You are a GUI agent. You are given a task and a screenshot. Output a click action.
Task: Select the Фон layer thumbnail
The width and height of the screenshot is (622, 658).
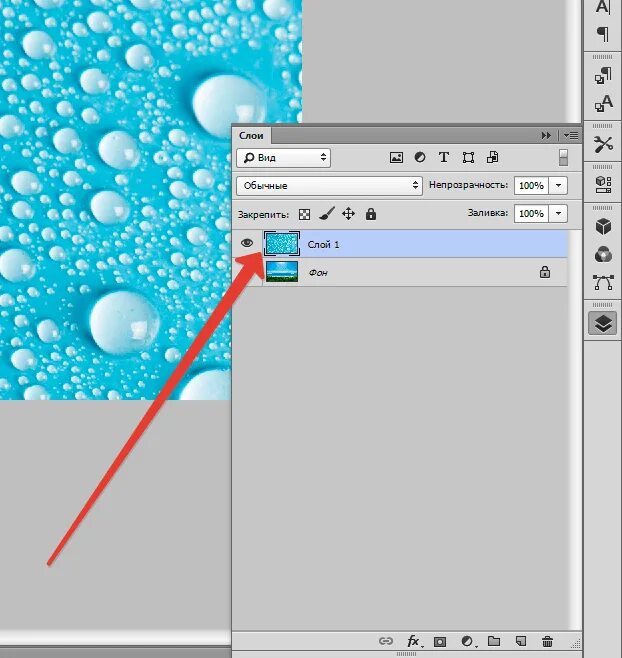point(282,272)
